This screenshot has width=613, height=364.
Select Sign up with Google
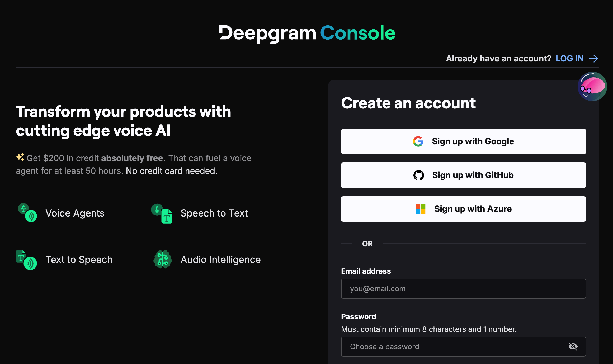[x=463, y=141]
